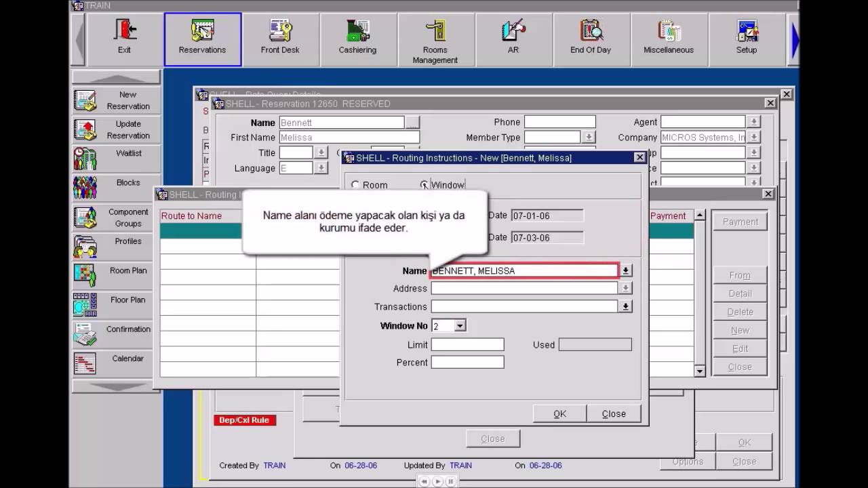Open the Front Desk module icon

pyautogui.click(x=280, y=39)
